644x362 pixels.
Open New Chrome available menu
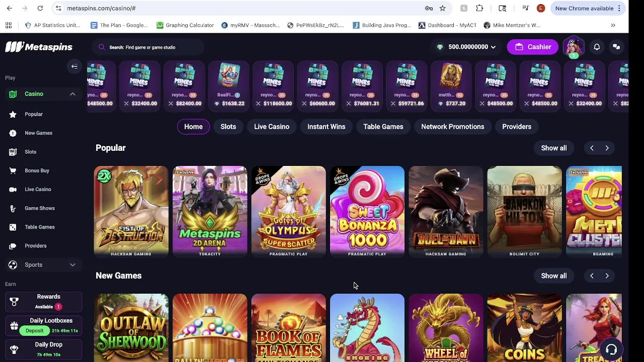[x=588, y=8]
